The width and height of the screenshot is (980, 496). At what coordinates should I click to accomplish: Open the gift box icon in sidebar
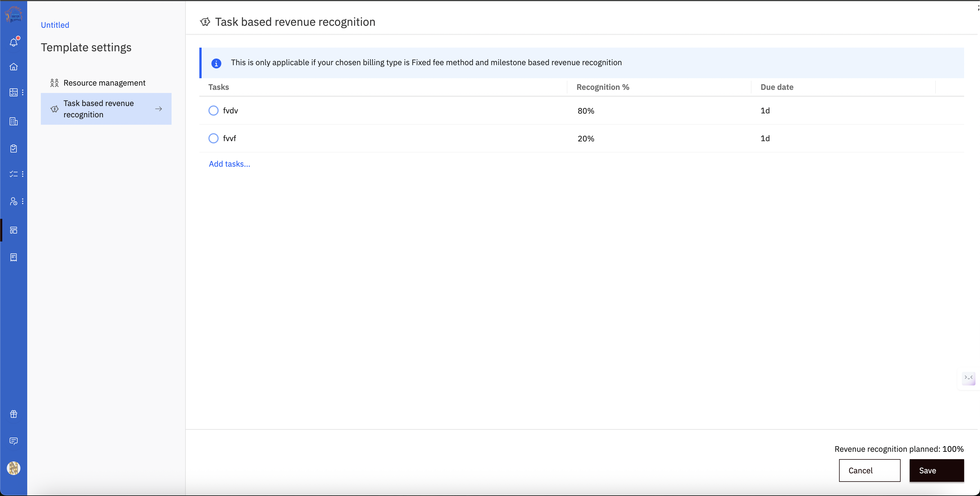click(x=14, y=414)
